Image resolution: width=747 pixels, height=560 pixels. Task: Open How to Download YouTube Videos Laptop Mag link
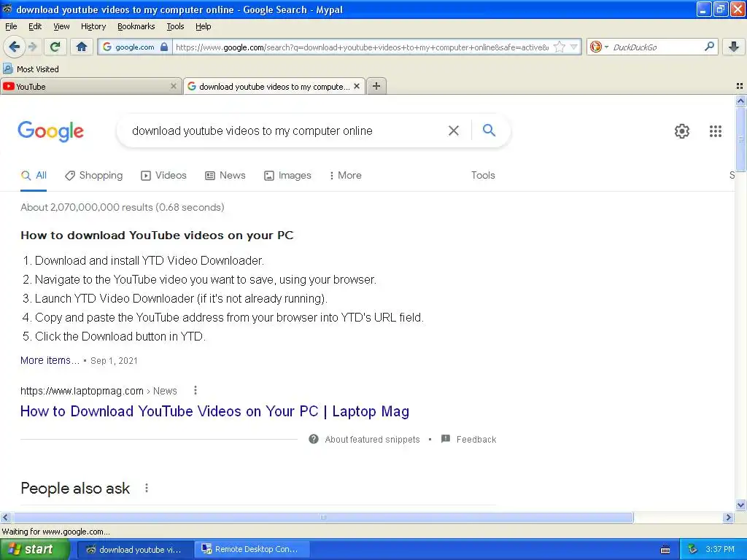pyautogui.click(x=215, y=411)
